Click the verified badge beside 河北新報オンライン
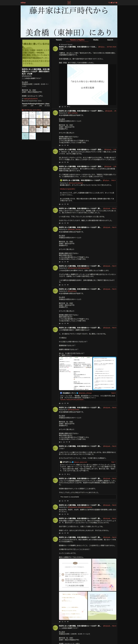This screenshot has height=644, width=138. click(77, 393)
